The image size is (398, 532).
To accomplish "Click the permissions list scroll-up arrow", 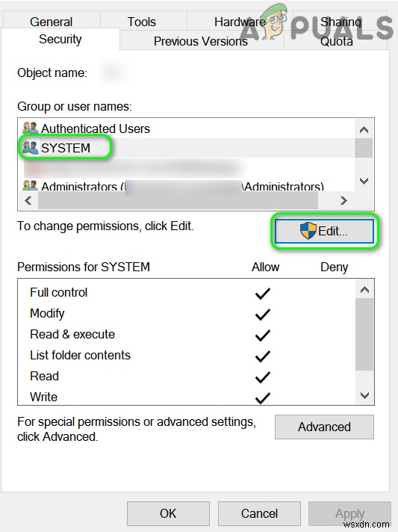I will tap(365, 289).
